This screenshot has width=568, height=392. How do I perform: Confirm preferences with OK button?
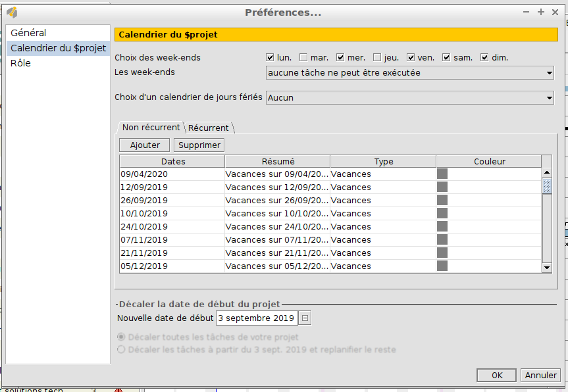pos(497,375)
